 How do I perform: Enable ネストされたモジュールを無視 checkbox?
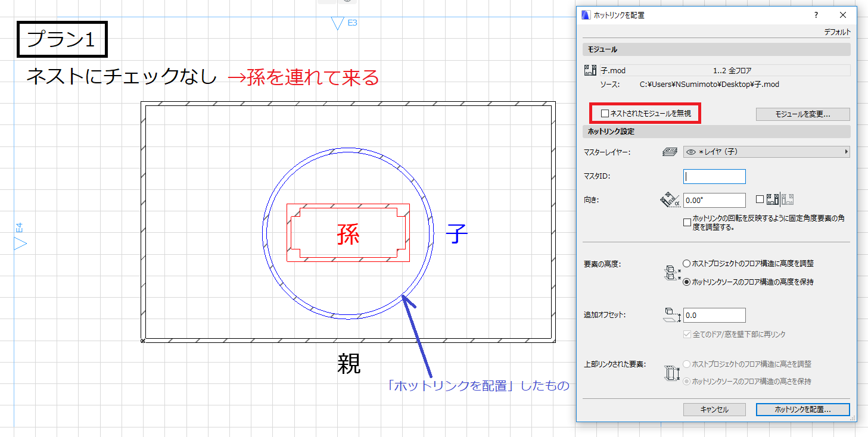605,113
